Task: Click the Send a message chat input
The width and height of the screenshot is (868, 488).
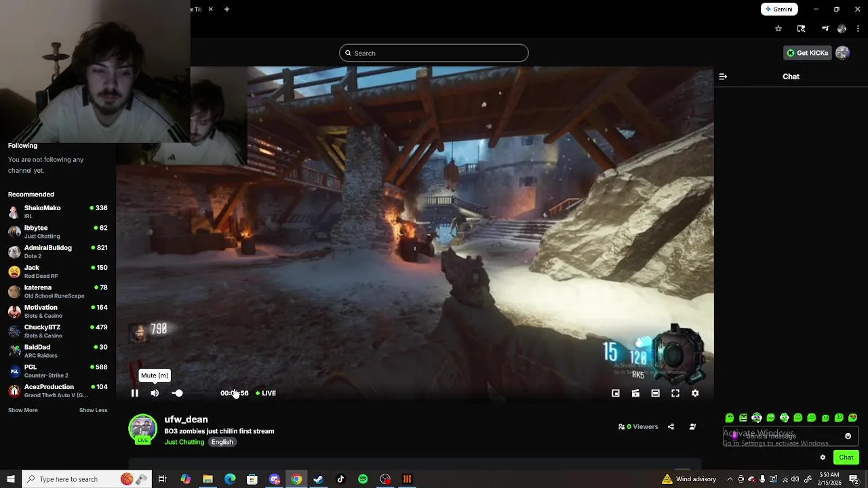Action: [791, 436]
